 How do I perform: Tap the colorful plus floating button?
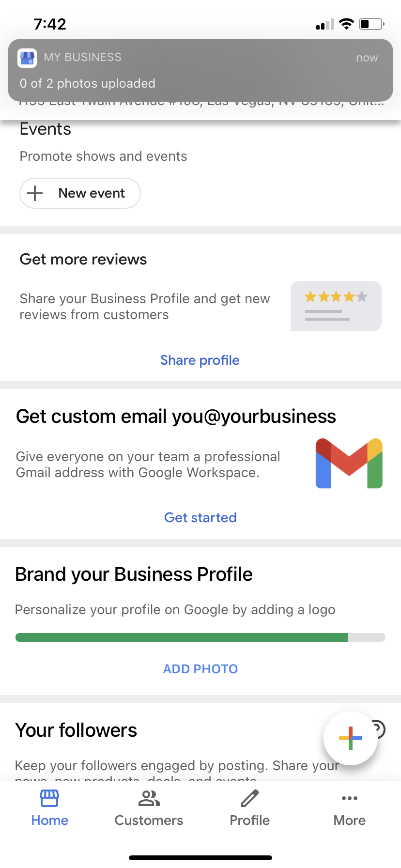click(351, 738)
